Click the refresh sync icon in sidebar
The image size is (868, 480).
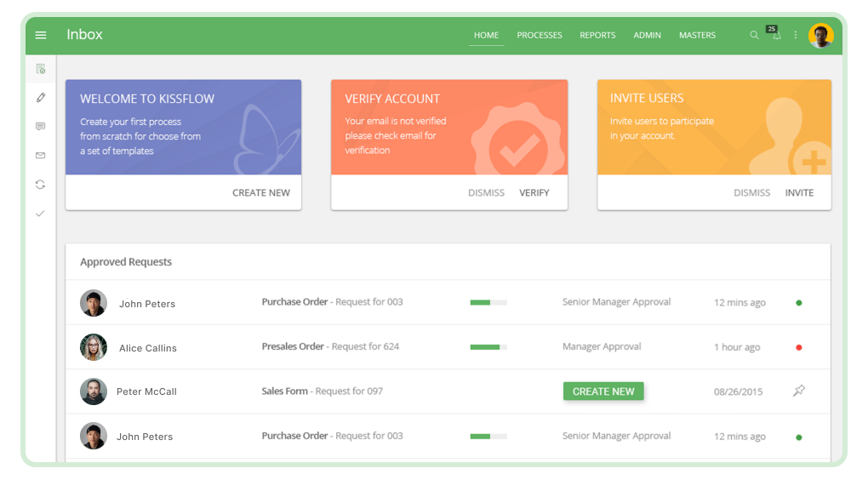[x=40, y=185]
